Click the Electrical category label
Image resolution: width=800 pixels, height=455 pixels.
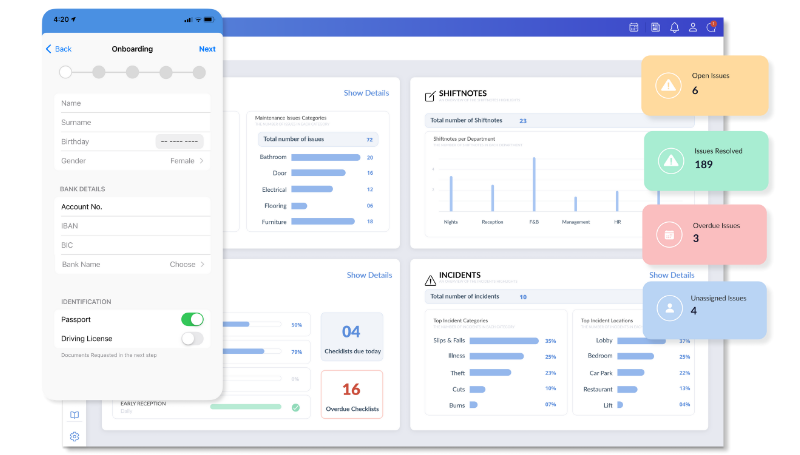[x=274, y=189]
